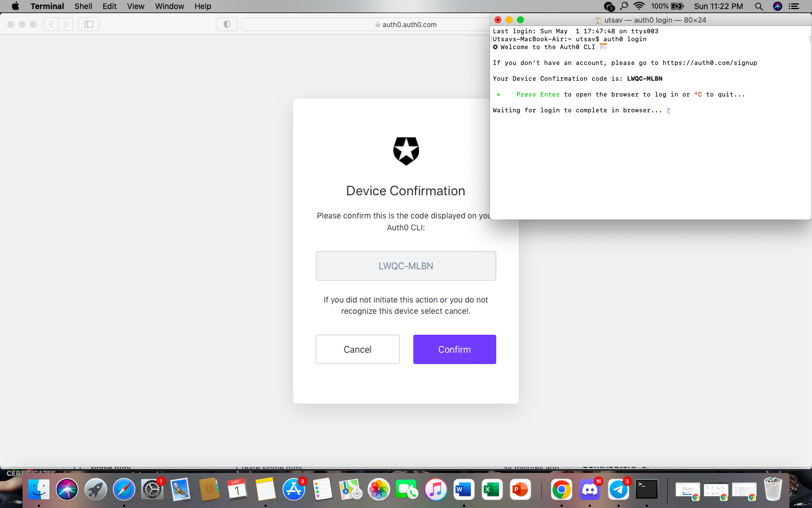Screen dimensions: 812x508
Task: Open Calendar from the Dock
Action: pos(237,489)
